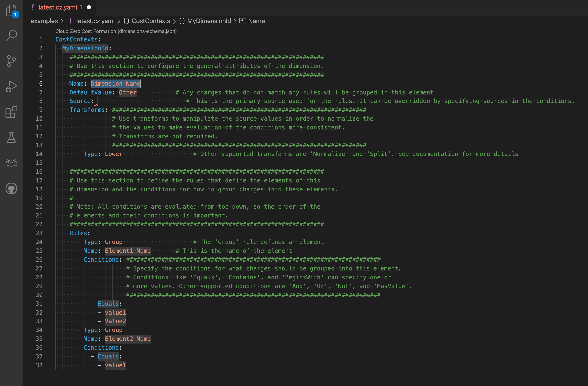Open the Search view icon

click(11, 35)
